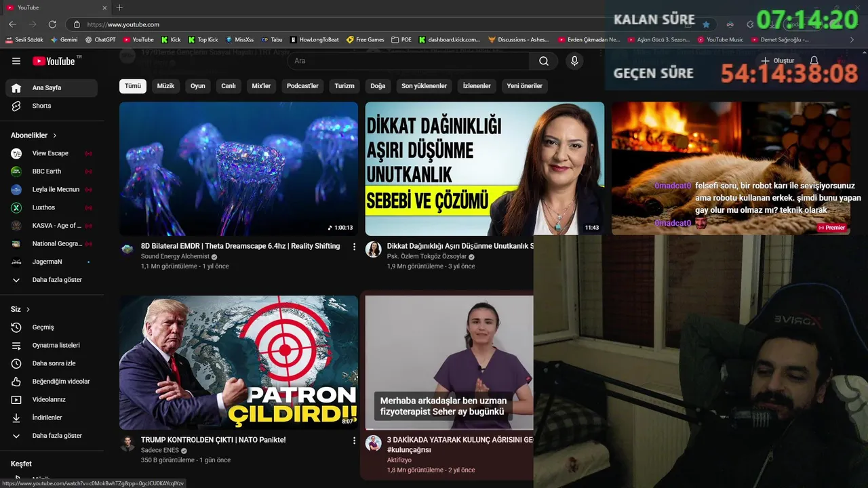Open YouTube Music bookmark
Screen dimensions: 868x488
tap(719, 40)
